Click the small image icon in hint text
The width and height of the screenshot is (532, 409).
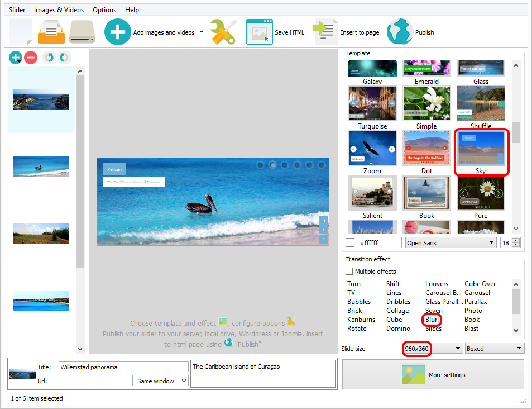coord(223,321)
